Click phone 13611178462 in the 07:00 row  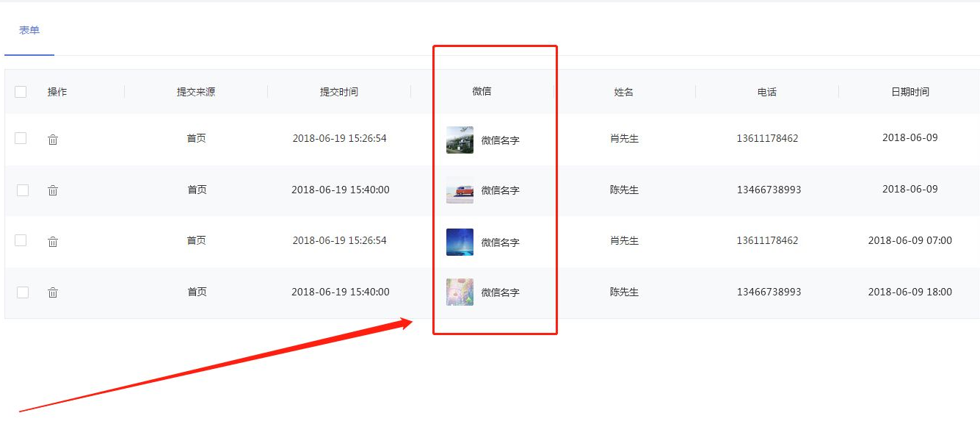click(767, 240)
